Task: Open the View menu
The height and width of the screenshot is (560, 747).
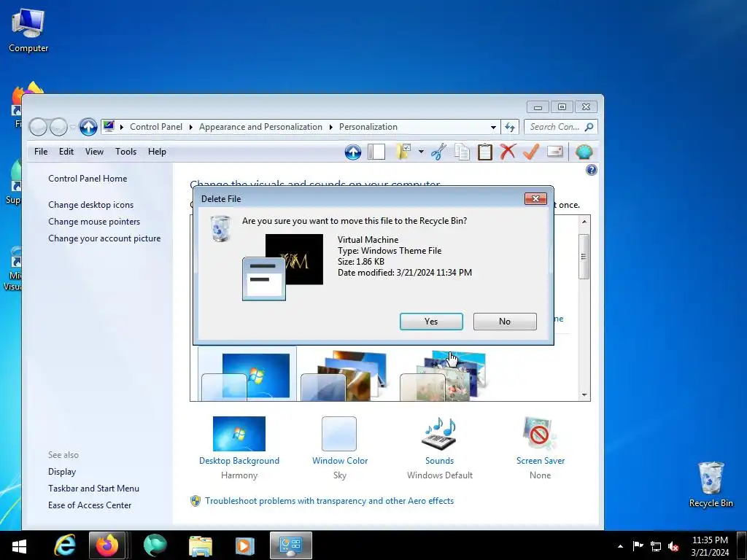Action: coord(94,152)
